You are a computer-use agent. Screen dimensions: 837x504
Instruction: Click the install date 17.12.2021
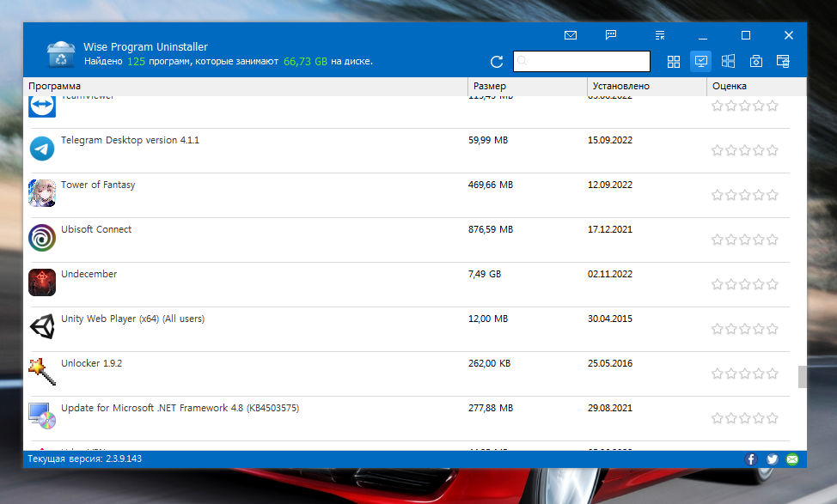pos(610,229)
